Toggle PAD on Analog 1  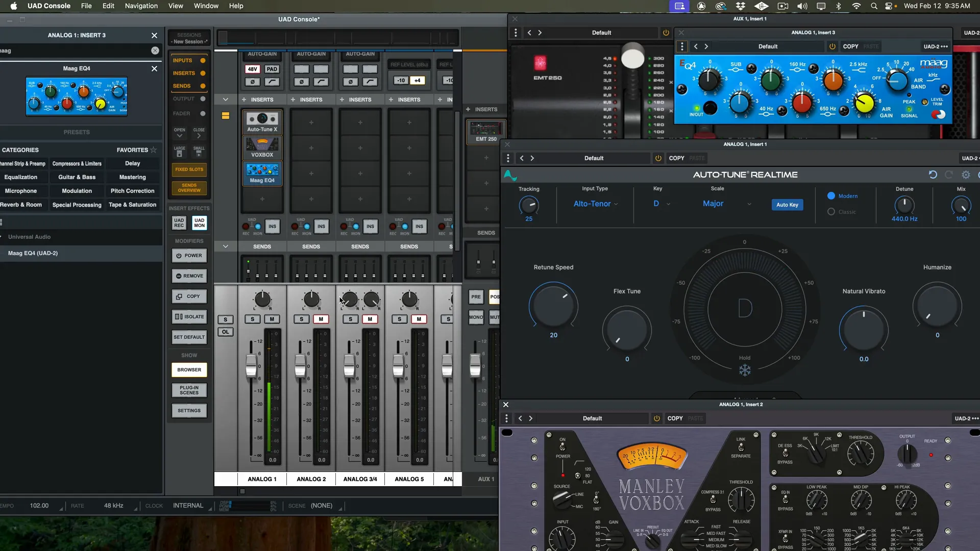(272, 69)
